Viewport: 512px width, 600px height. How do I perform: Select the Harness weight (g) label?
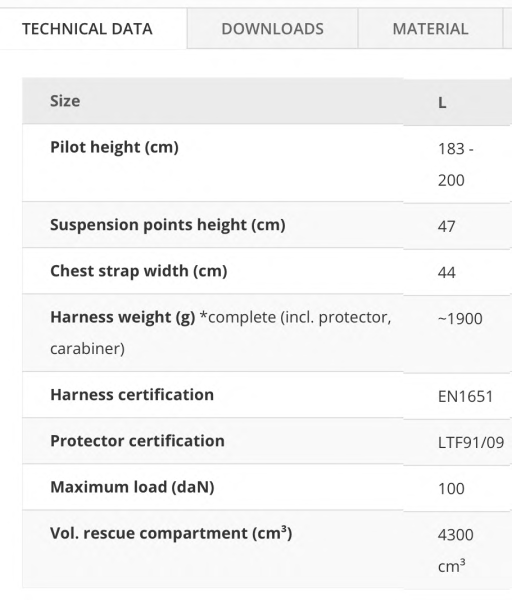point(122,318)
